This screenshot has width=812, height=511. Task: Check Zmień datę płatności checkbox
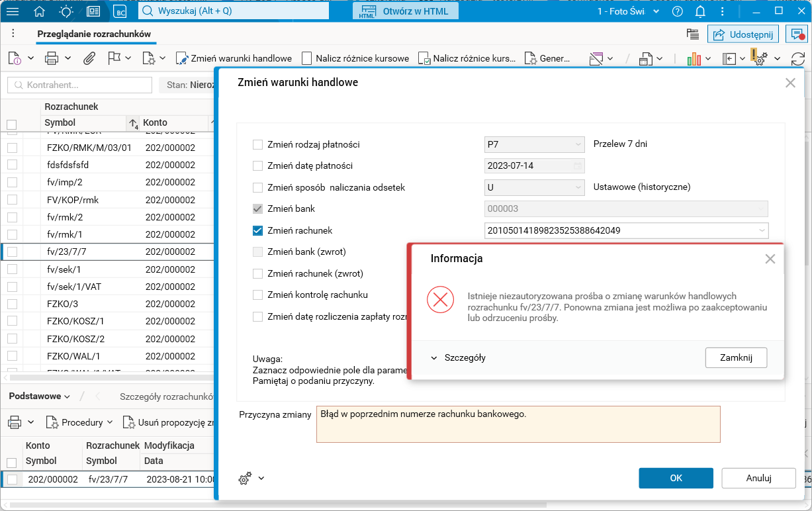pos(258,165)
